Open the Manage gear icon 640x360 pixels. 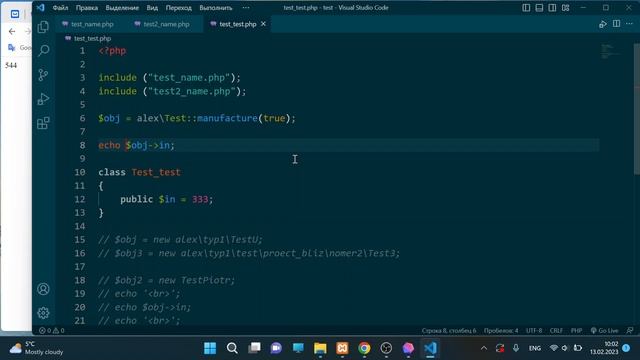tap(43, 313)
